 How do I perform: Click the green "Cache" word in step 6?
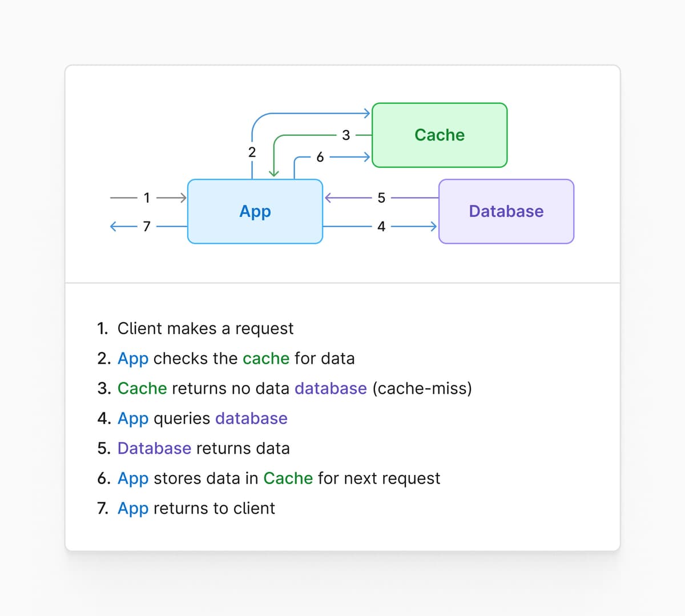click(288, 478)
